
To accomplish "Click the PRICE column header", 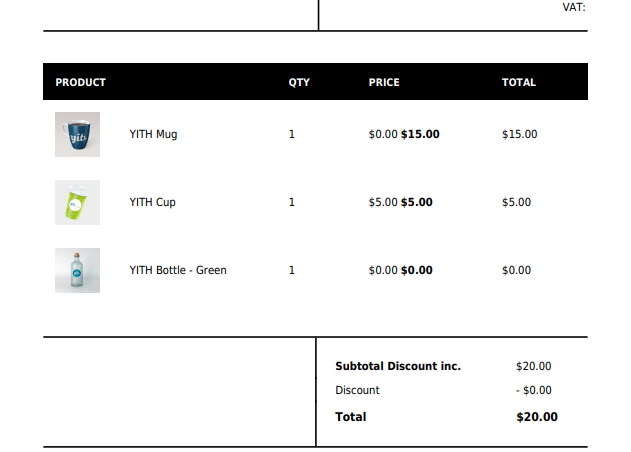I will (x=384, y=83).
